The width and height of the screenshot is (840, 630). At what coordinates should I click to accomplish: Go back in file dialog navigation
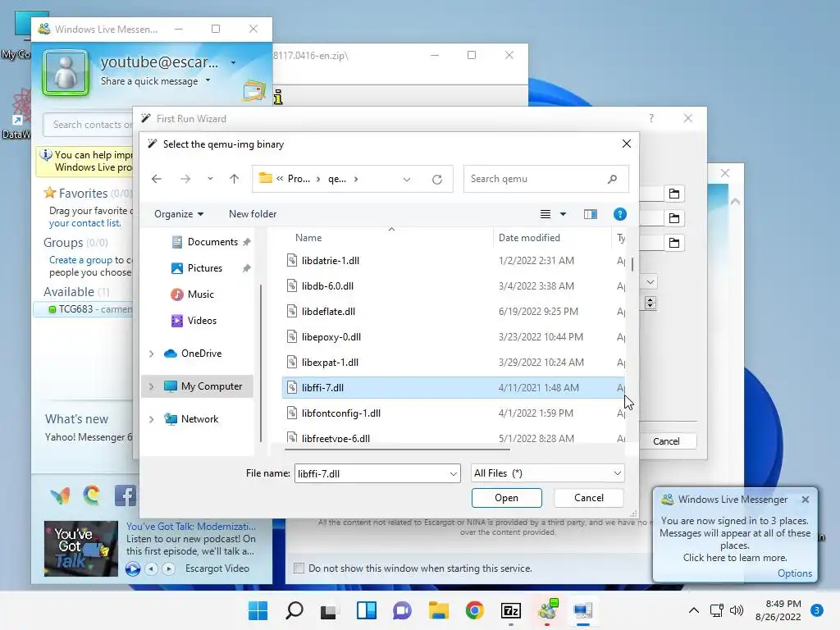tap(157, 179)
